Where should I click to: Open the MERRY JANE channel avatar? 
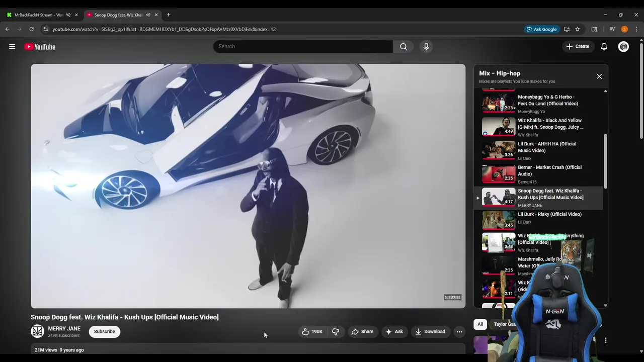click(x=37, y=331)
